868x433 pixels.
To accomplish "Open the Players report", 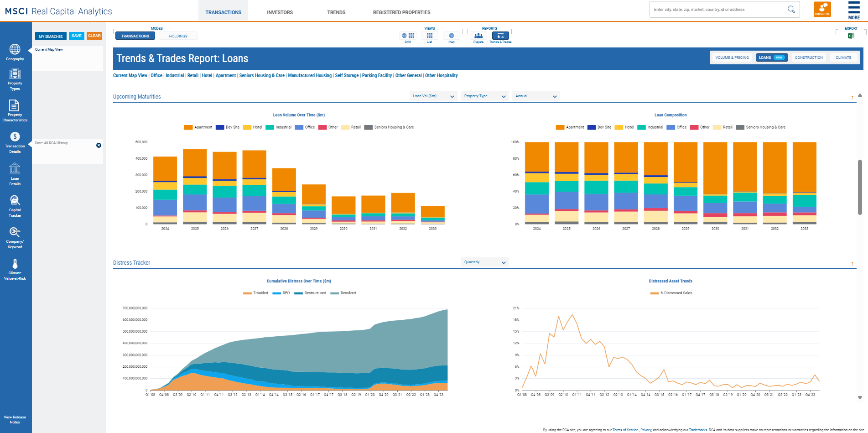I will 478,36.
